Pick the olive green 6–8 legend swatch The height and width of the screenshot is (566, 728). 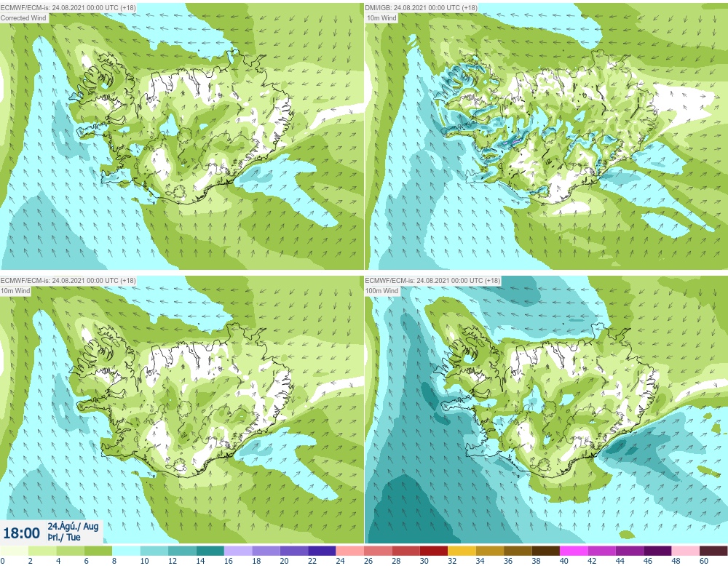pos(98,551)
